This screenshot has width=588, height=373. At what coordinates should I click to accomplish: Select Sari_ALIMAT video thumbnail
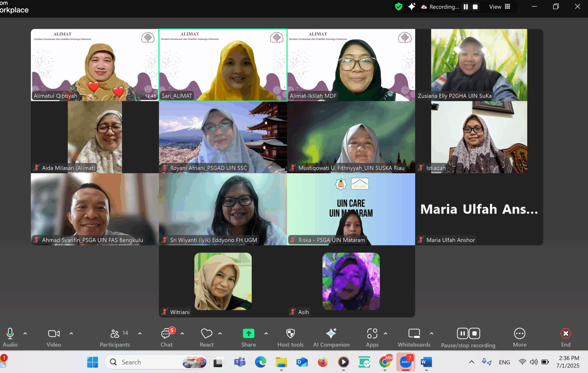click(x=223, y=65)
